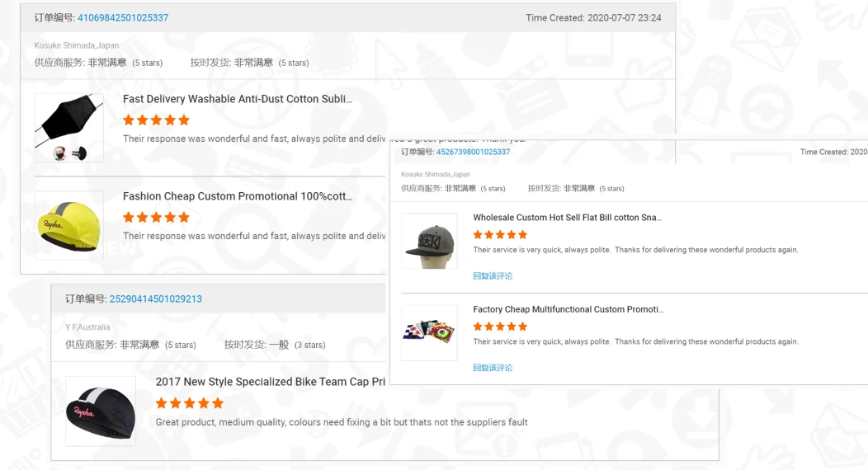The width and height of the screenshot is (868, 470).
Task: Click the black Rapha bike cap thumbnail
Action: (x=101, y=411)
